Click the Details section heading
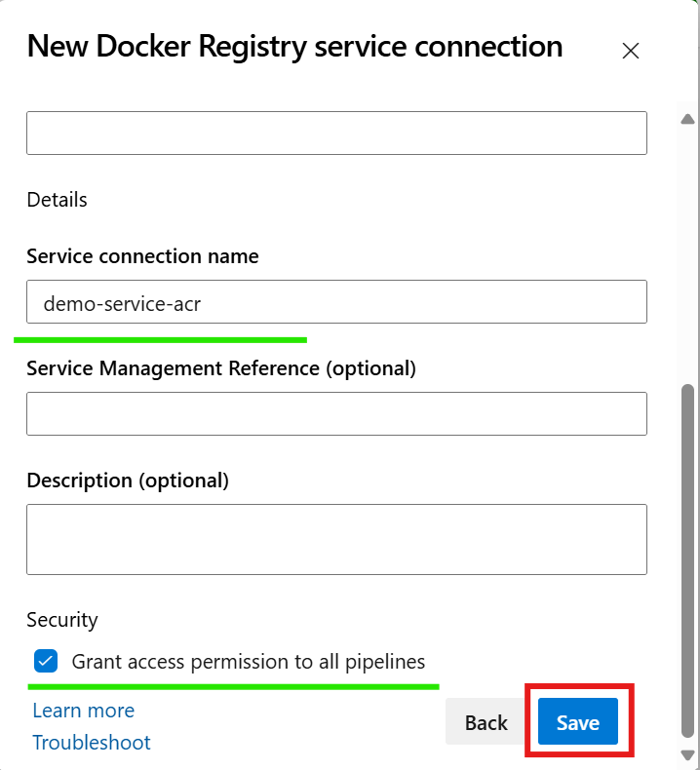Viewport: 700px width, 770px height. point(57,200)
